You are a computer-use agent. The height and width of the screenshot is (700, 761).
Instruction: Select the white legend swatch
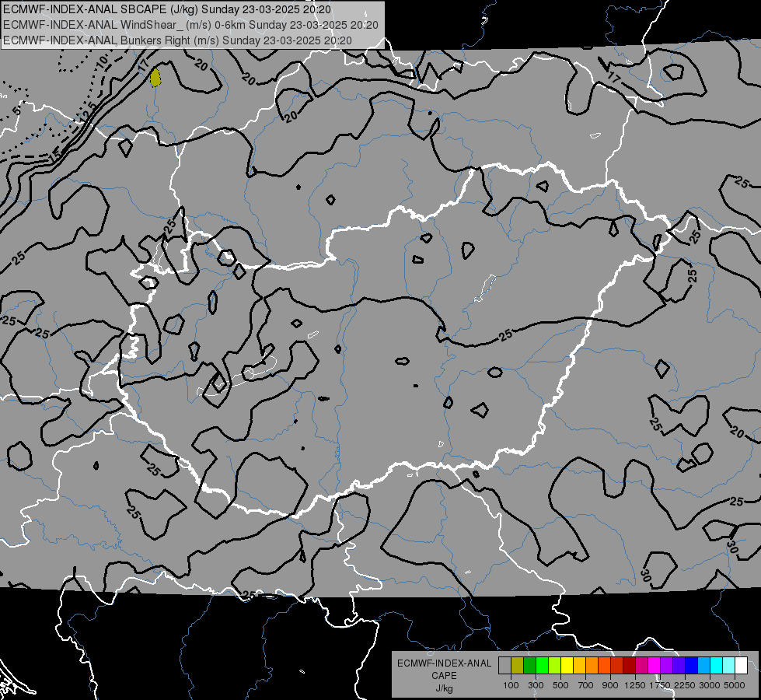click(x=741, y=666)
